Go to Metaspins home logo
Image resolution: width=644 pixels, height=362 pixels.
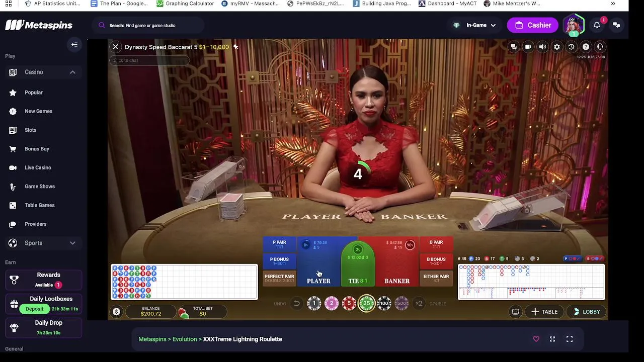point(39,25)
